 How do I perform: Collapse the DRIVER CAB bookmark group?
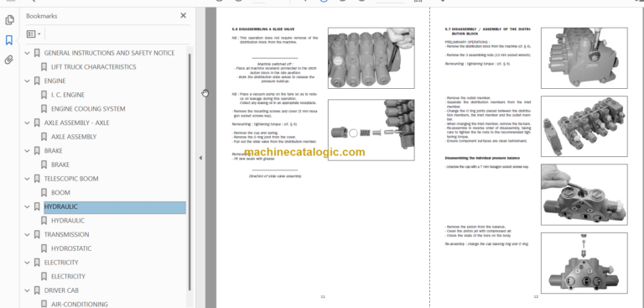pyautogui.click(x=28, y=290)
